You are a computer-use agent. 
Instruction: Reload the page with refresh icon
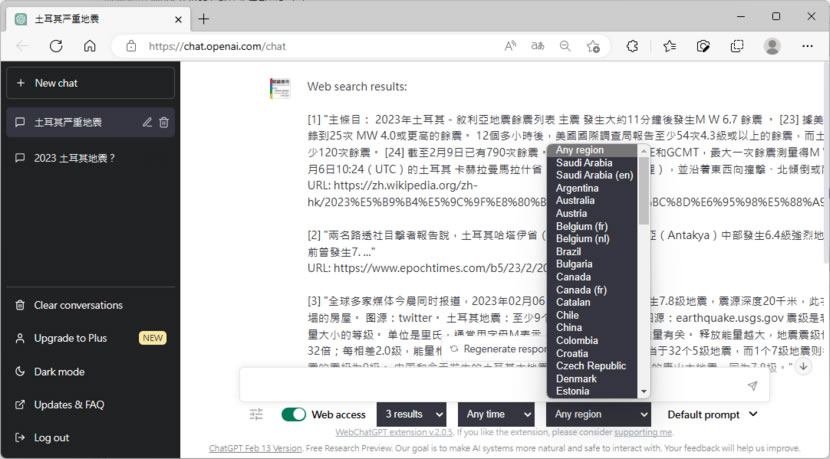pos(56,46)
